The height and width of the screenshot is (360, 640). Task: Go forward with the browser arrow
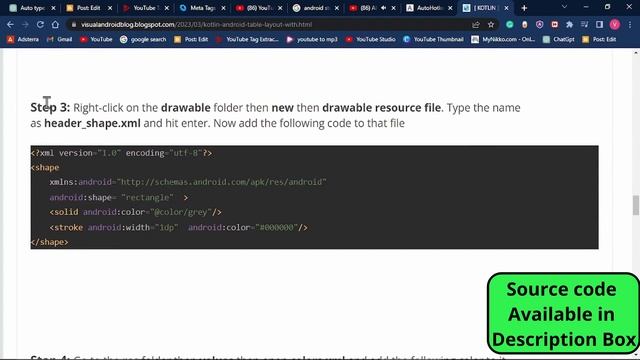[x=25, y=24]
